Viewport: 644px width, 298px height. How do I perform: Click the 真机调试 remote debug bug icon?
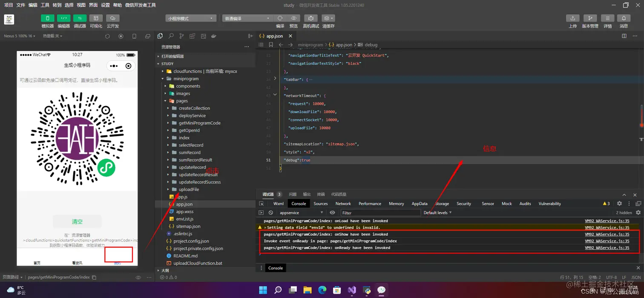coord(310,18)
